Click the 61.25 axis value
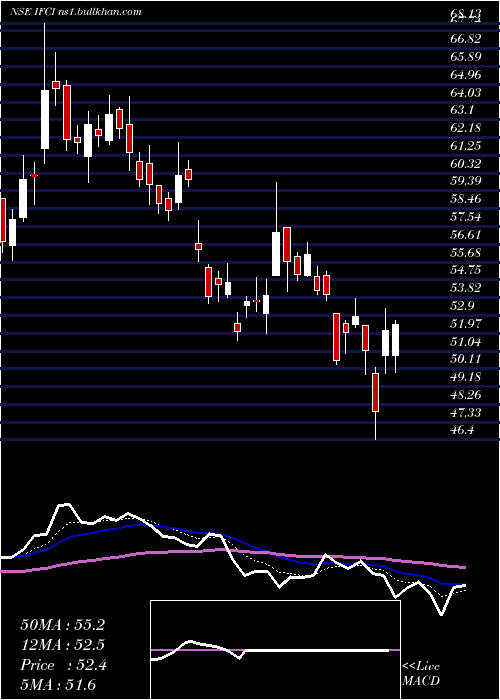Viewport: 500px width, 700px height. (x=466, y=146)
